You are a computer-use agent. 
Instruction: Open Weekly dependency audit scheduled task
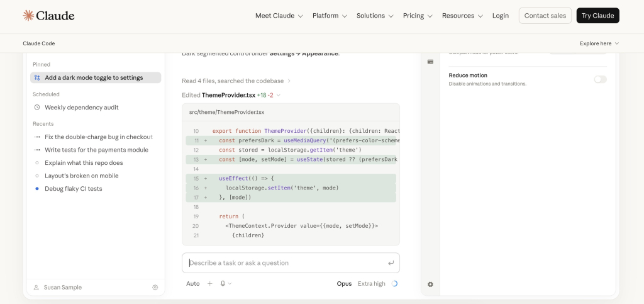click(81, 107)
